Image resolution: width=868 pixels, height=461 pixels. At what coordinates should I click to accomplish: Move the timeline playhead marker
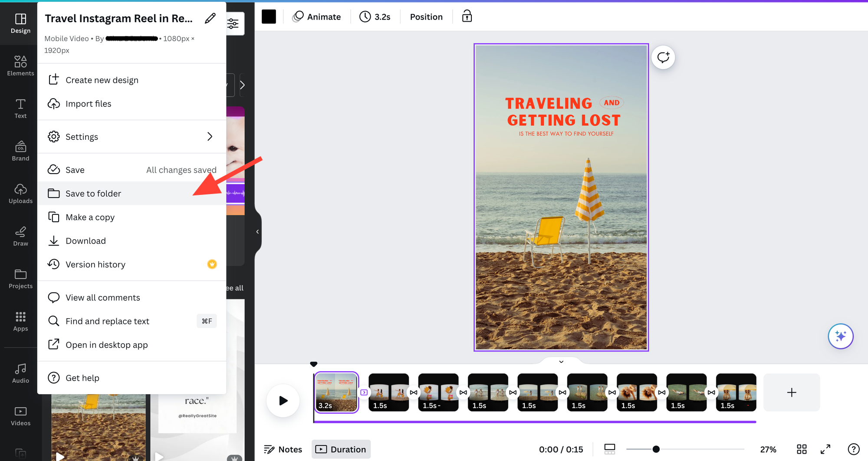coord(314,364)
